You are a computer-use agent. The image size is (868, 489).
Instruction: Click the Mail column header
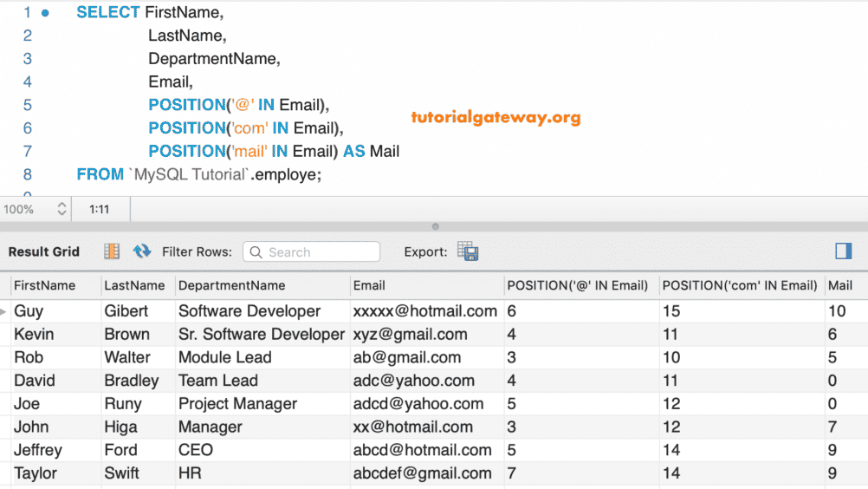pyautogui.click(x=839, y=285)
